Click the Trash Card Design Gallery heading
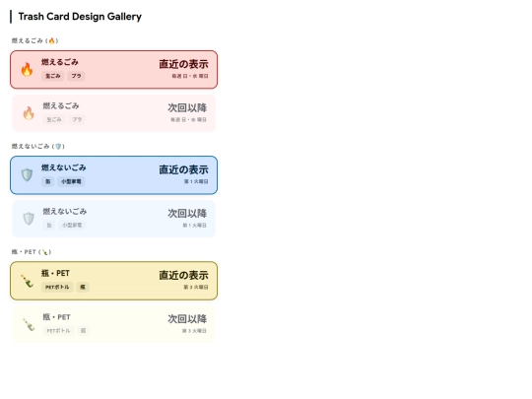Screen dimensions: 532x399 [x=80, y=17]
